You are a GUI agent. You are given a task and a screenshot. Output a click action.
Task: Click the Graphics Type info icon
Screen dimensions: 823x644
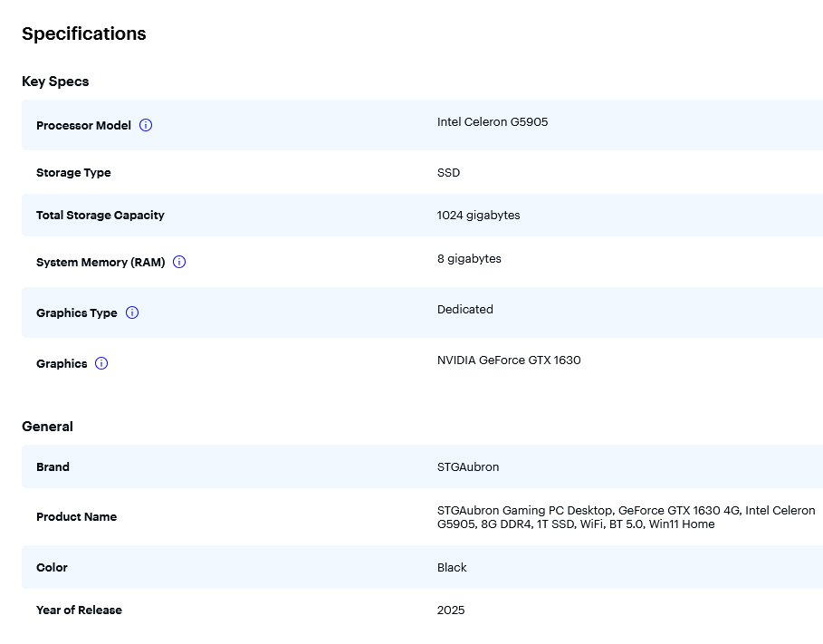tap(132, 312)
